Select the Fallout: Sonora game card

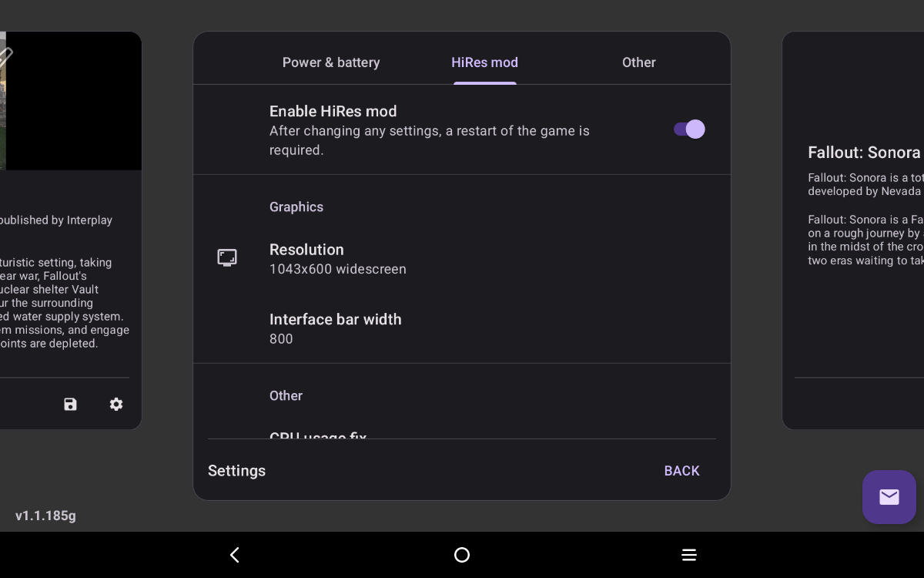coord(855,231)
